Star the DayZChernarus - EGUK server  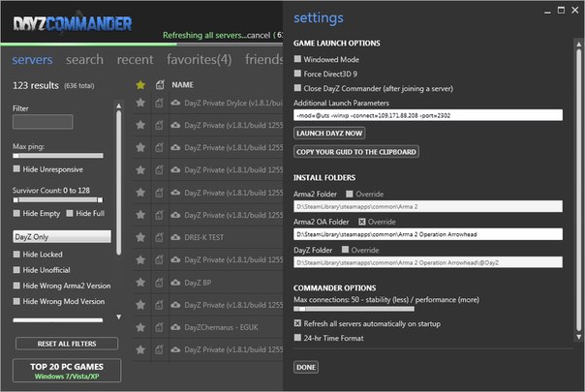(x=140, y=327)
